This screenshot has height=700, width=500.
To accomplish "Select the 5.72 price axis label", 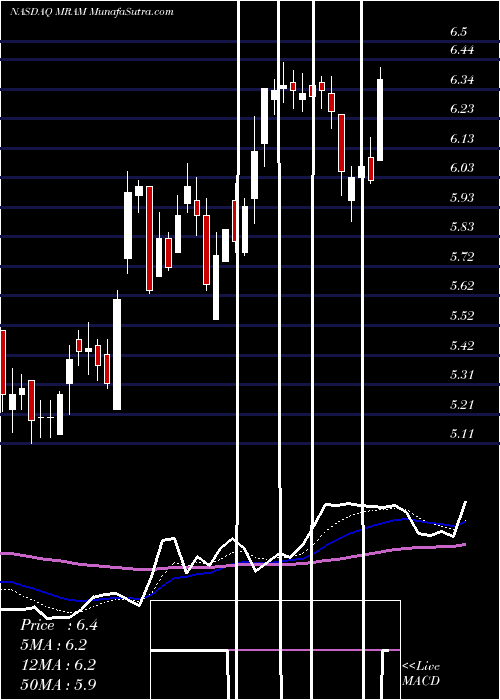I will pyautogui.click(x=462, y=257).
